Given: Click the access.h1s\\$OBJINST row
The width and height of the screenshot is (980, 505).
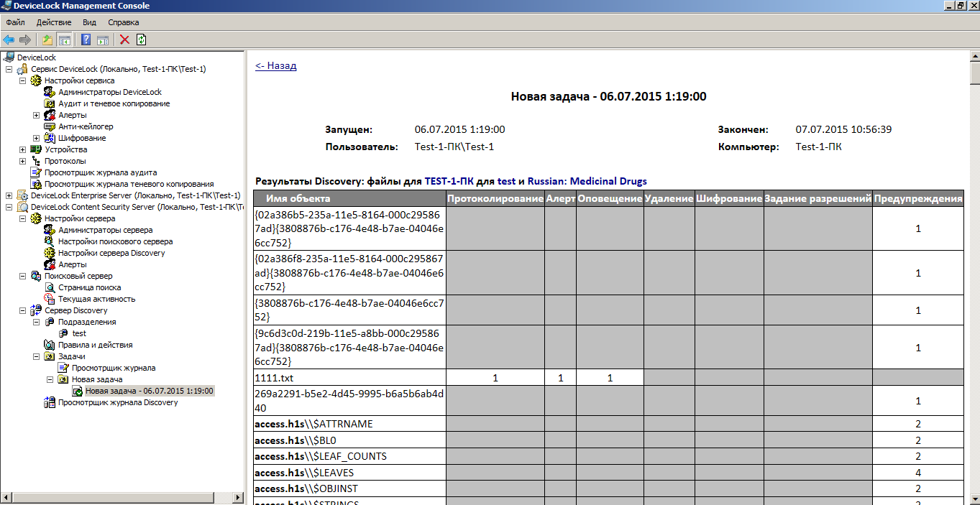Looking at the screenshot, I should [349, 488].
